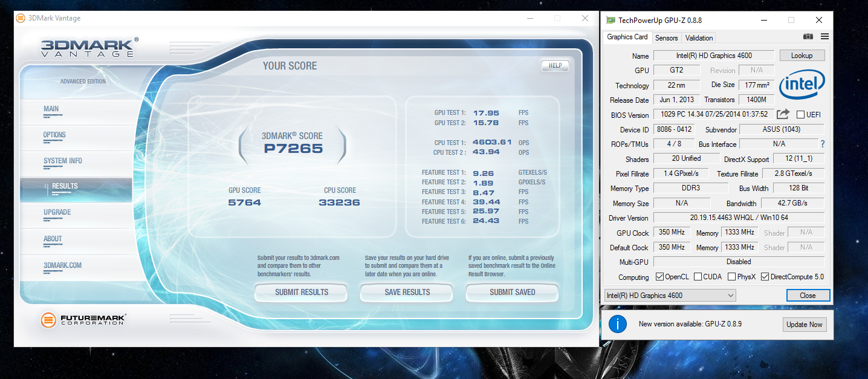The height and width of the screenshot is (379, 868).
Task: Click the SAVE RESULTS button
Action: [x=407, y=293]
